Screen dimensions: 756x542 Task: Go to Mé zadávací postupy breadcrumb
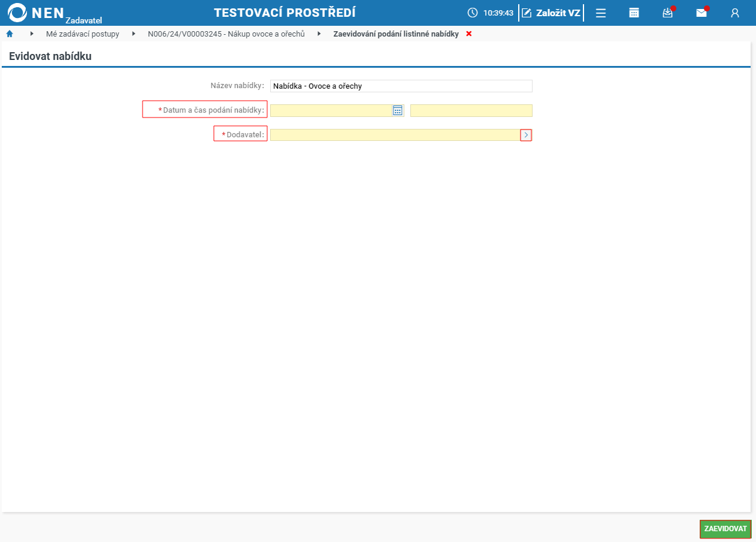pos(83,34)
